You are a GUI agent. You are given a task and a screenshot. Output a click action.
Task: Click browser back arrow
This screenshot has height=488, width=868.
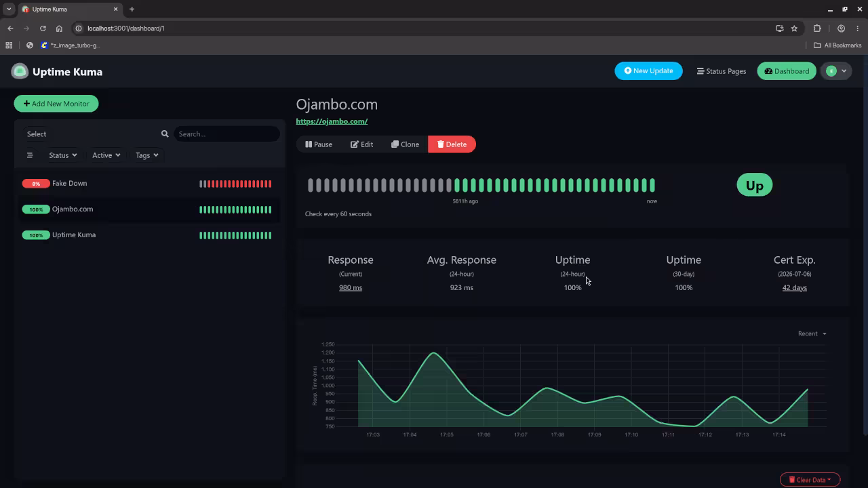tap(10, 28)
